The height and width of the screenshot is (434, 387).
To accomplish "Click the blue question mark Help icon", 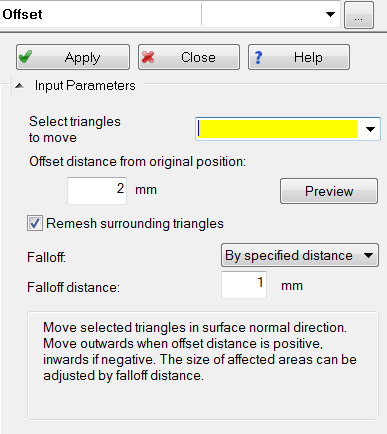I will [258, 57].
